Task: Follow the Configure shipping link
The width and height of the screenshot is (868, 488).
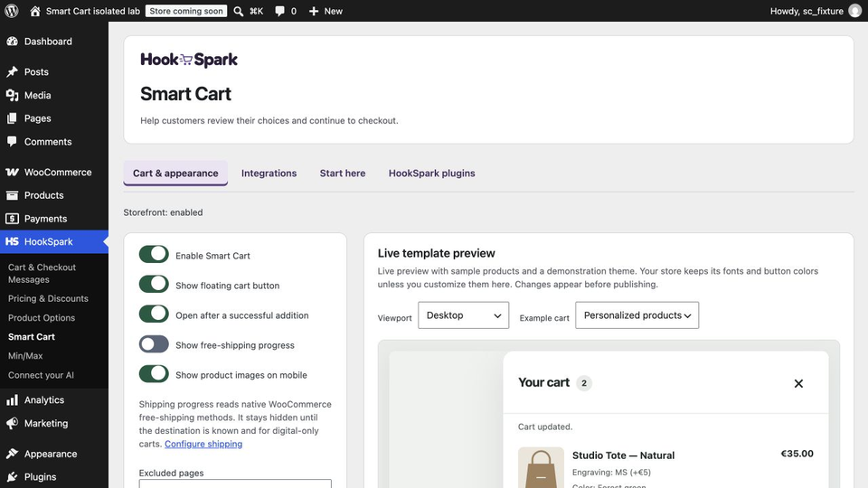Action: point(203,444)
